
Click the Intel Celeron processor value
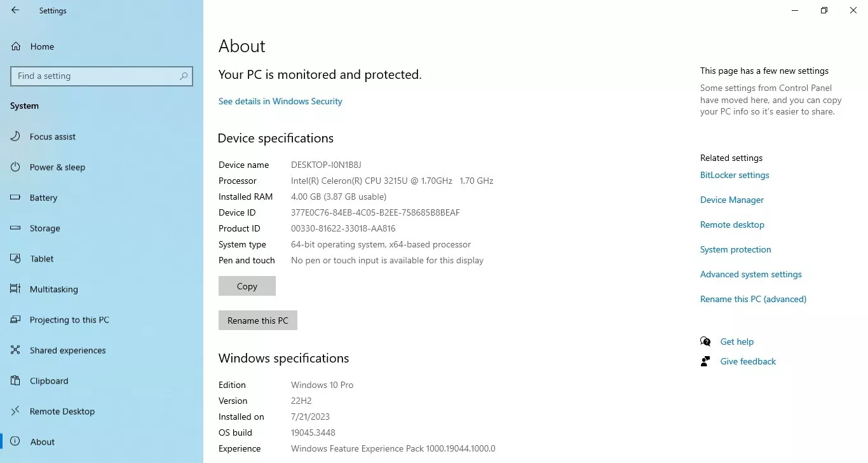pos(392,181)
